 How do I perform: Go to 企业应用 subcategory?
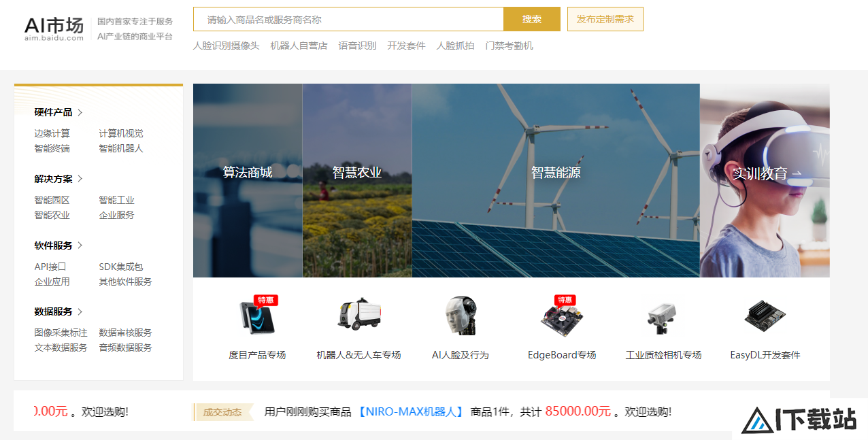[x=52, y=282]
